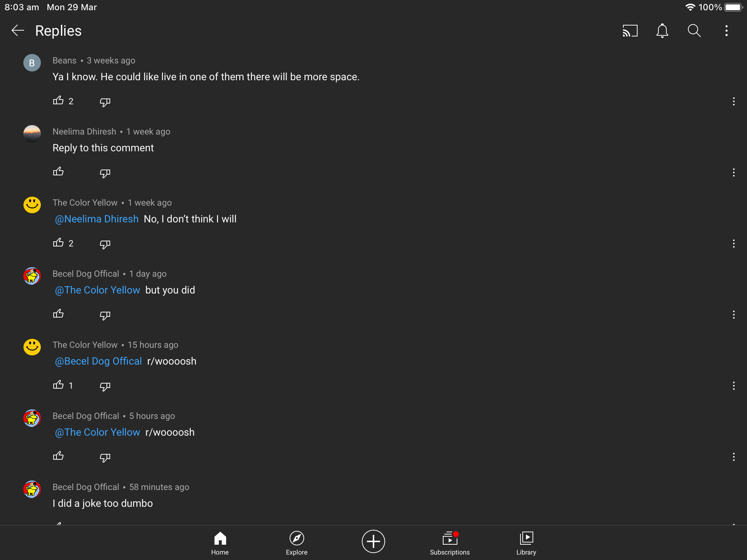Like Beans' comment about more space
The image size is (747, 560).
58,101
